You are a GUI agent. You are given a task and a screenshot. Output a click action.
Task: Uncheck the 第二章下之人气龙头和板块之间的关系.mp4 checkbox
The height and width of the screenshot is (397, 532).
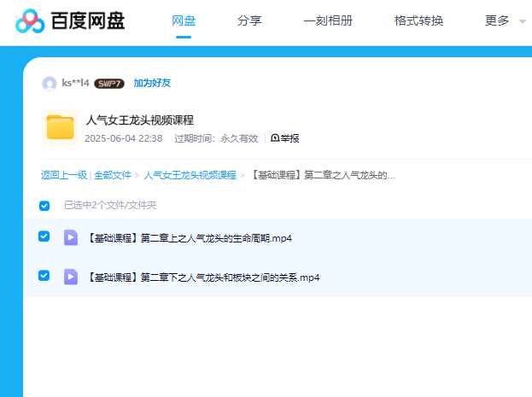(44, 276)
